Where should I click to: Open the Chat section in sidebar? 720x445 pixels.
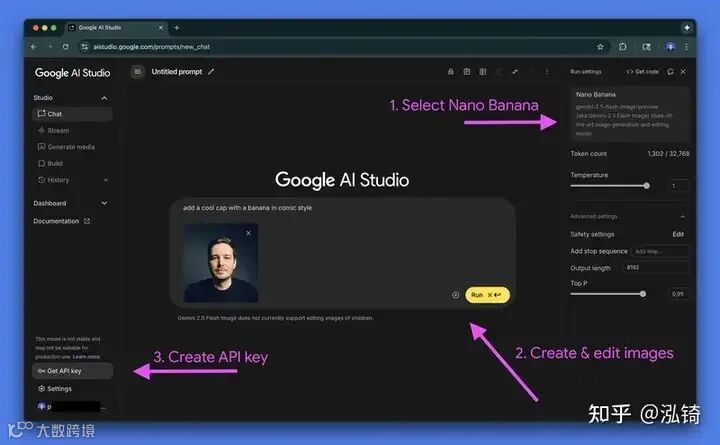tap(72, 114)
